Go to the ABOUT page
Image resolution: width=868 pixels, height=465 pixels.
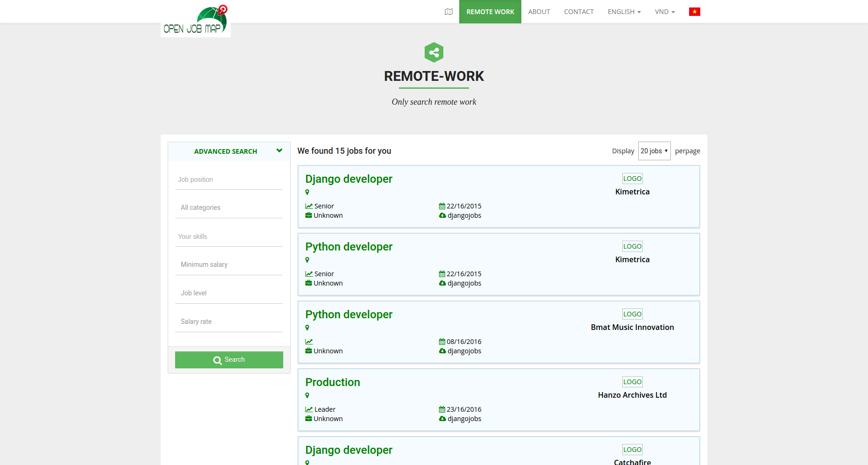tap(539, 12)
